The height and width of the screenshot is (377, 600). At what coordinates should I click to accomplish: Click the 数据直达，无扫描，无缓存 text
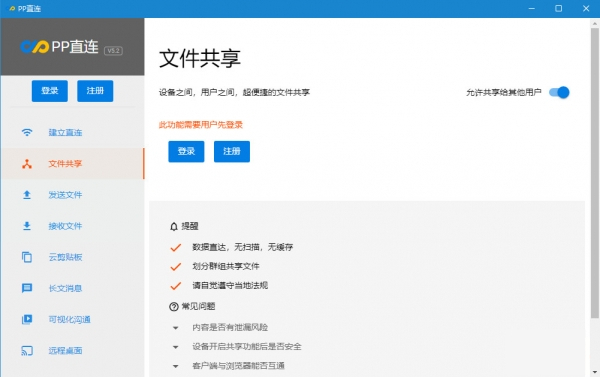pos(243,247)
